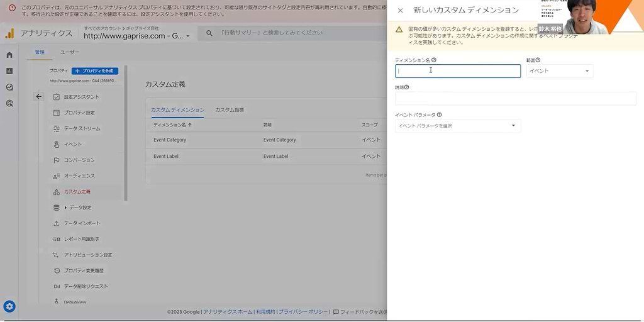The width and height of the screenshot is (644, 322).
Task: Close the new custom dimension panel
Action: [400, 10]
